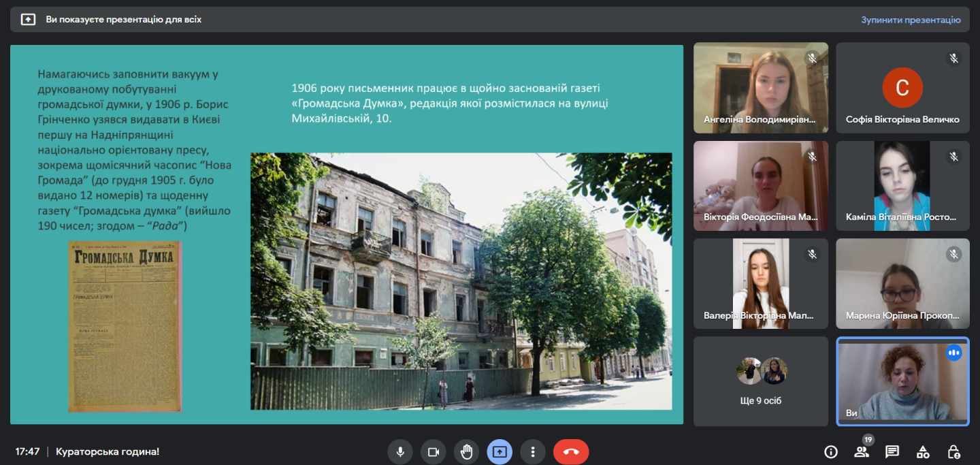
Task: Open the activities panel icon
Action: coord(923,451)
